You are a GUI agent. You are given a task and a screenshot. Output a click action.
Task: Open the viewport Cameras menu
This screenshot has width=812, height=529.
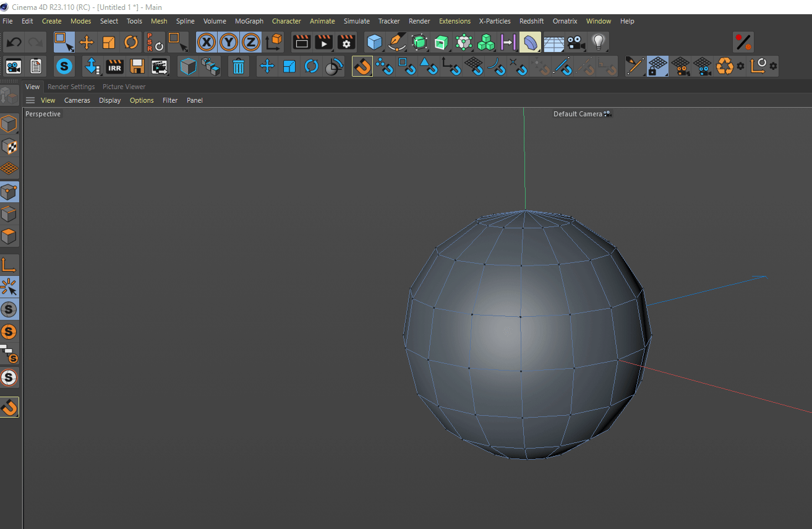[77, 100]
